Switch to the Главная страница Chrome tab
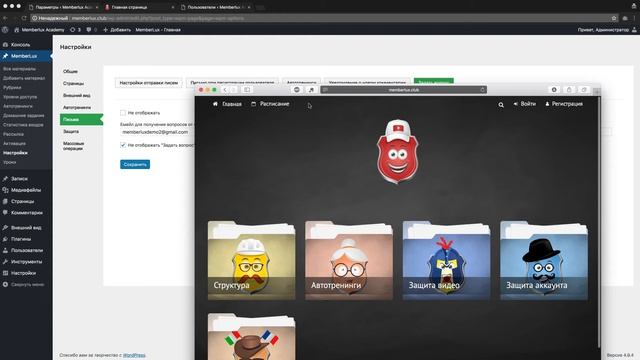Image resolution: width=640 pixels, height=360 pixels. coord(139,7)
